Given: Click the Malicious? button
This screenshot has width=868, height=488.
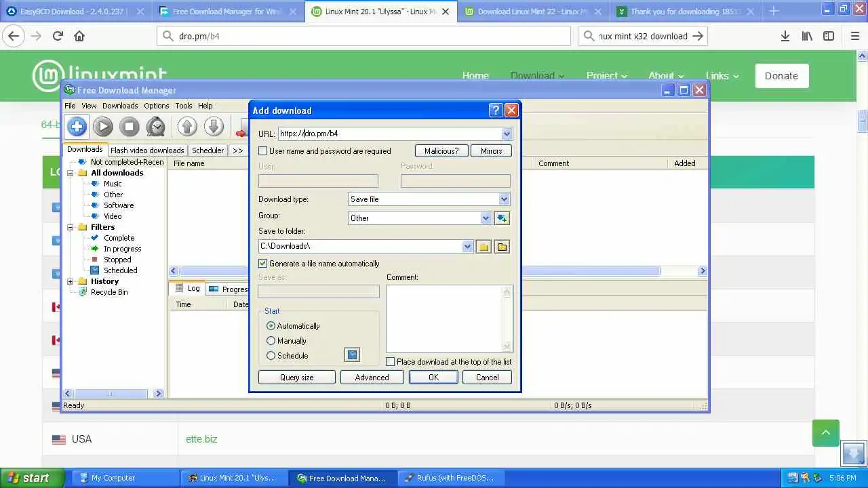Looking at the screenshot, I should pyautogui.click(x=441, y=151).
